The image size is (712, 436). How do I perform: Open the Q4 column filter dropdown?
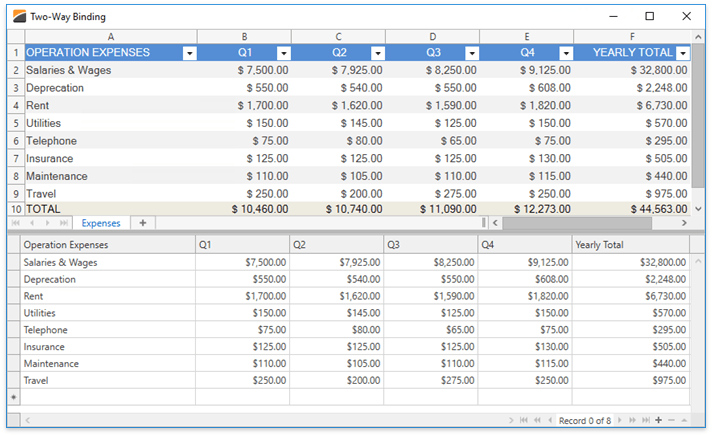pyautogui.click(x=566, y=54)
